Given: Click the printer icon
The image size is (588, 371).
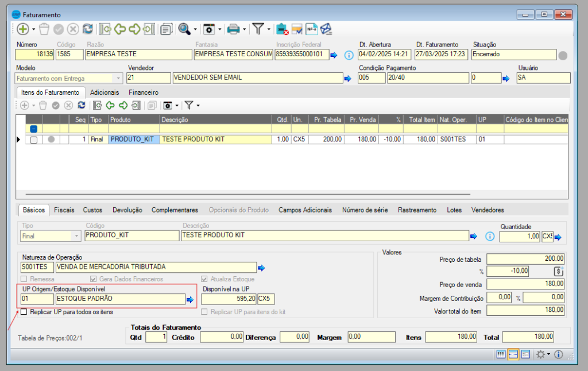Looking at the screenshot, I should [x=234, y=29].
